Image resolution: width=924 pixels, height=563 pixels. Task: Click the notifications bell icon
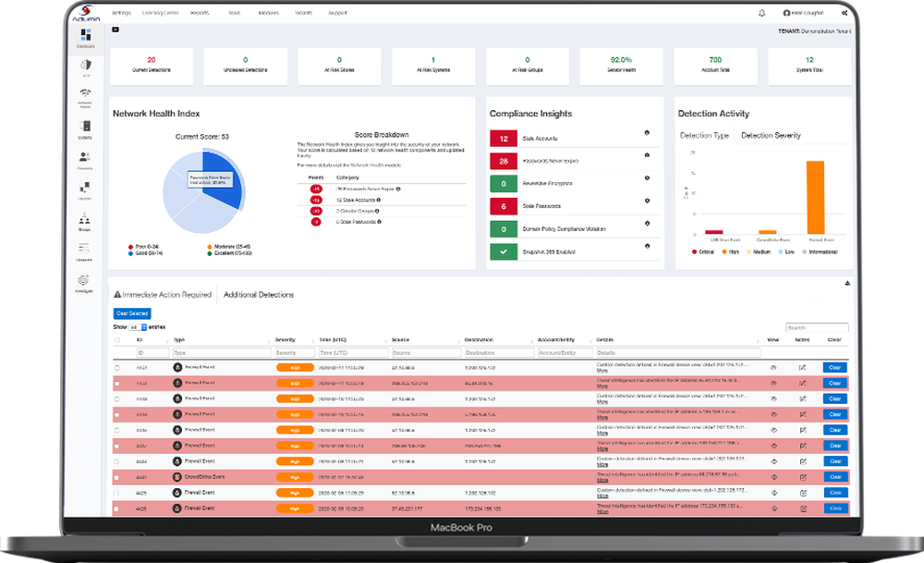pyautogui.click(x=761, y=12)
